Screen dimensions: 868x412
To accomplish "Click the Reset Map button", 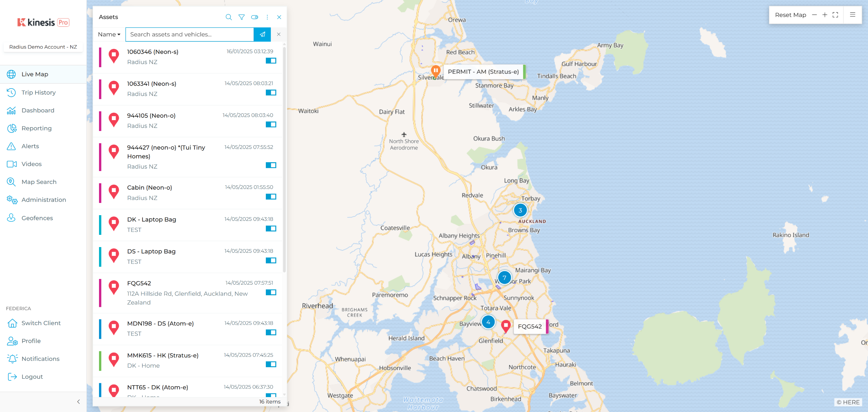I will pos(790,15).
